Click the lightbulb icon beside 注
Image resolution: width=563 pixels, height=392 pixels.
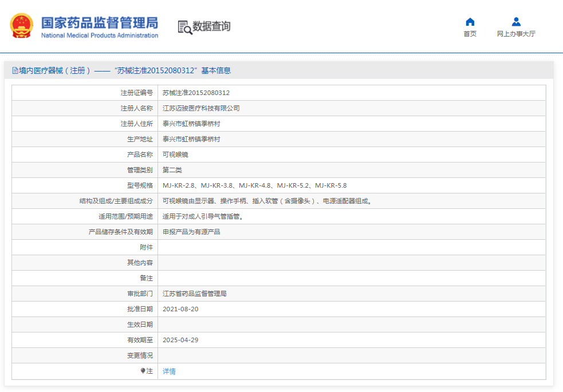pos(143,371)
